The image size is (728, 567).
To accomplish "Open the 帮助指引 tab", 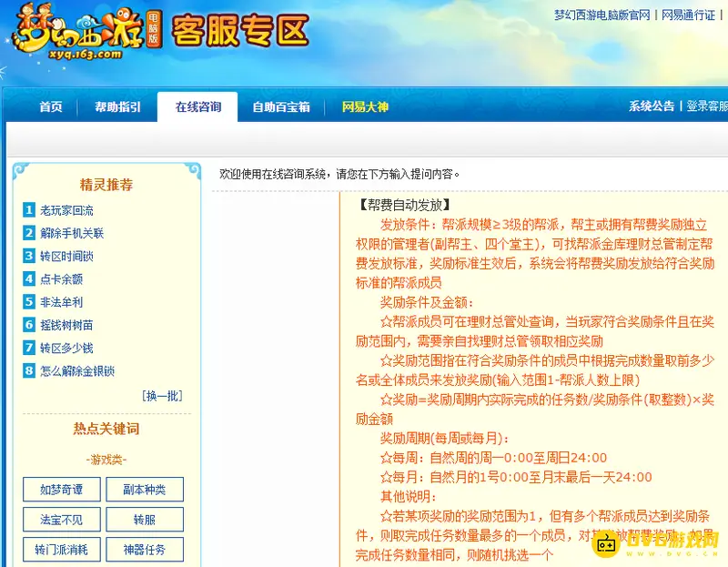I will (117, 106).
